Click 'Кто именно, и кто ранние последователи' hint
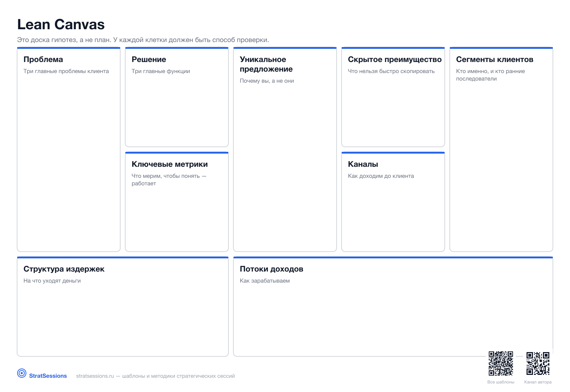Screen dimensions: 570x392 (491, 75)
